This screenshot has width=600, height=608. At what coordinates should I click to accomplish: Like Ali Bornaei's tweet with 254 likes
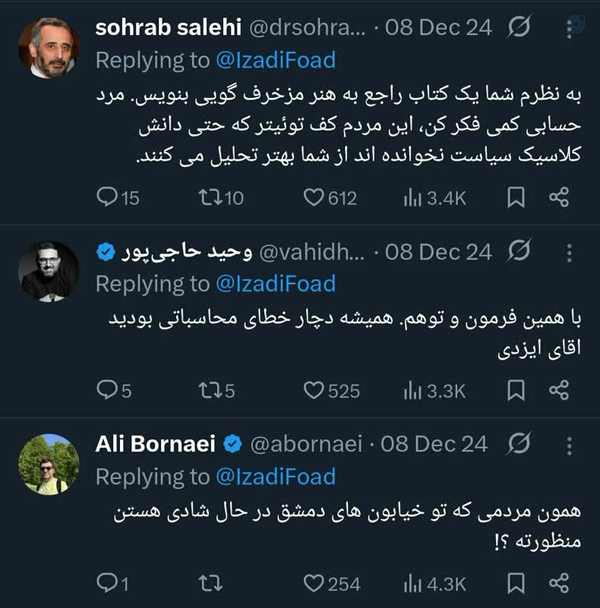pyautogui.click(x=314, y=582)
